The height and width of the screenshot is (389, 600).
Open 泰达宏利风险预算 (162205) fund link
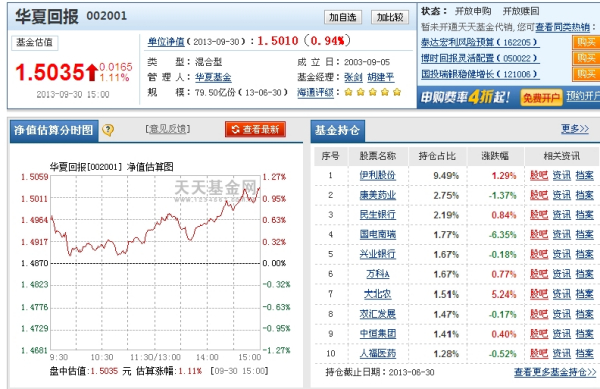(x=480, y=42)
